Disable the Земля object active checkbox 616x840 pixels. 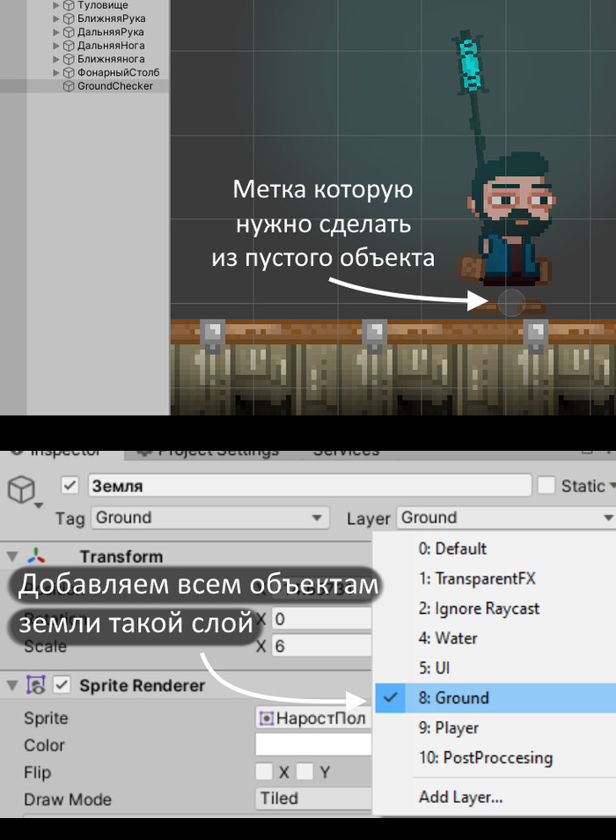coord(70,486)
